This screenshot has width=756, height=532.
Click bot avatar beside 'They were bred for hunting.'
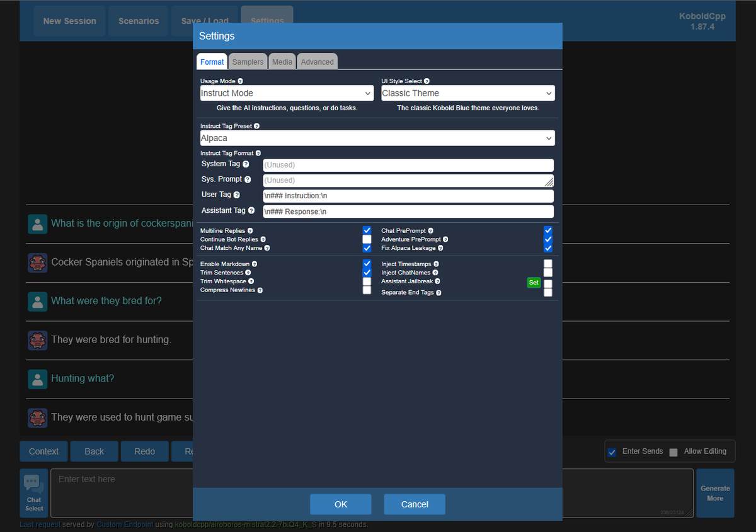[x=38, y=340]
